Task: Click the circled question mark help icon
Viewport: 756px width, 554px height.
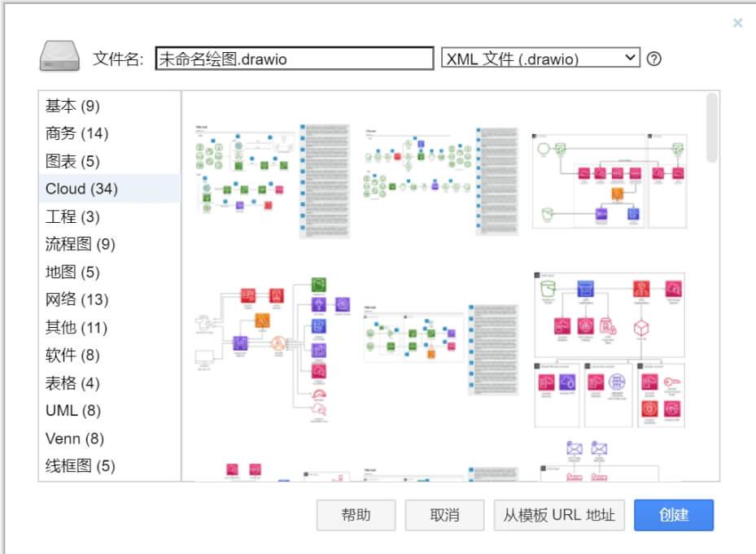Action: (656, 58)
